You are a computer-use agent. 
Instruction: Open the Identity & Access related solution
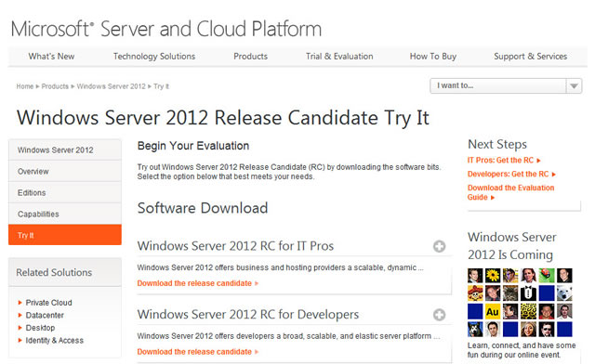pos(54,341)
